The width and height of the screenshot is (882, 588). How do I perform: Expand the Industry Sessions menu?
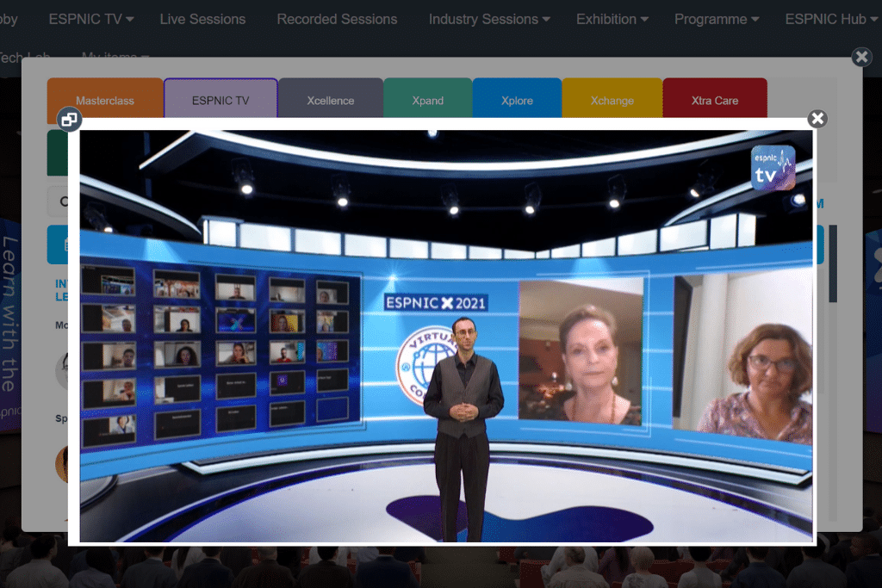click(x=489, y=19)
